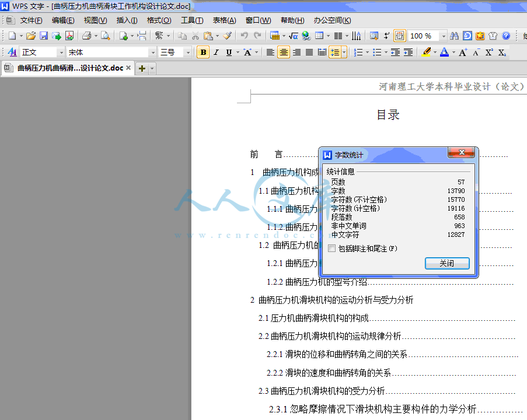Viewport: 527px width, 420px height.
Task: Apply superscript formatting
Action: coord(489,52)
